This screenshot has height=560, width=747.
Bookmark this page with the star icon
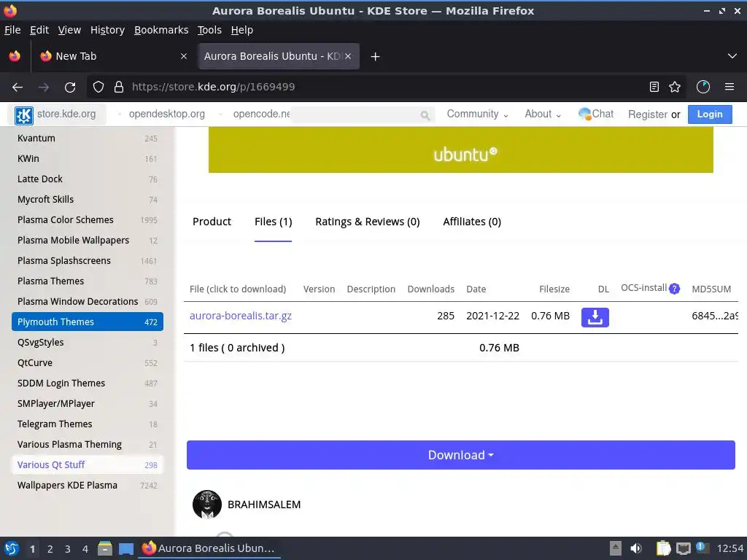(x=675, y=87)
